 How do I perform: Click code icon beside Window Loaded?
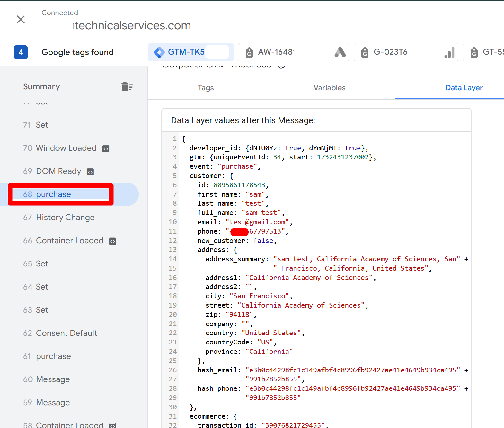(106, 148)
